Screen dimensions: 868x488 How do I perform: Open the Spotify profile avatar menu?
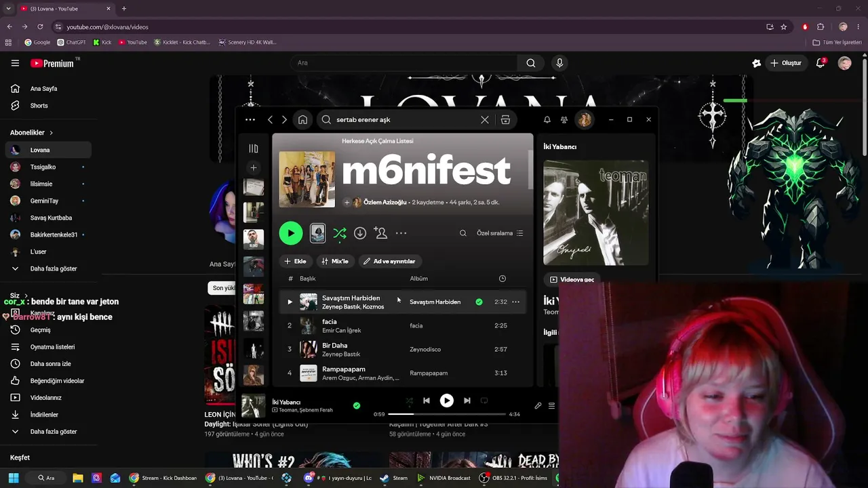click(585, 120)
